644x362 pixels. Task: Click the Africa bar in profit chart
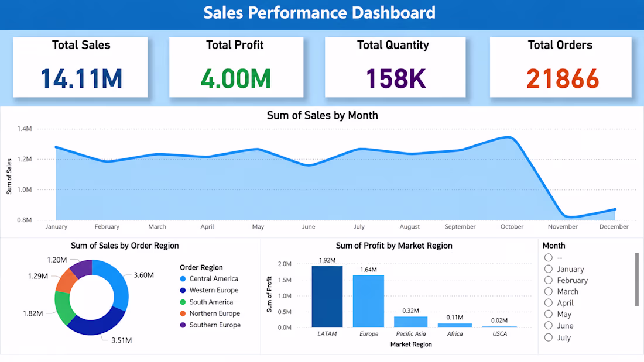point(455,326)
